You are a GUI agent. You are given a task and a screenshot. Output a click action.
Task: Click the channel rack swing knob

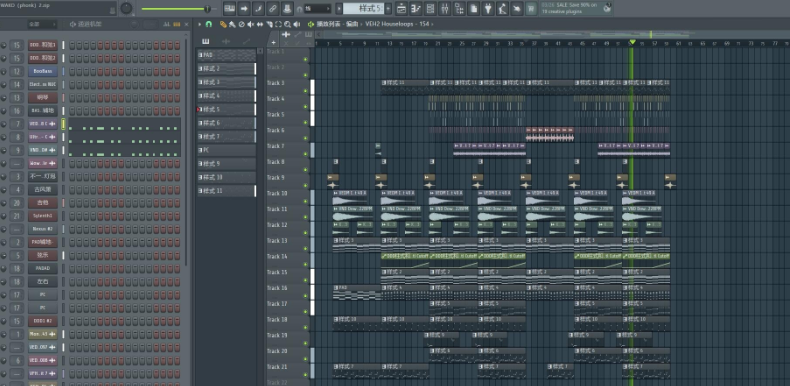click(x=134, y=24)
